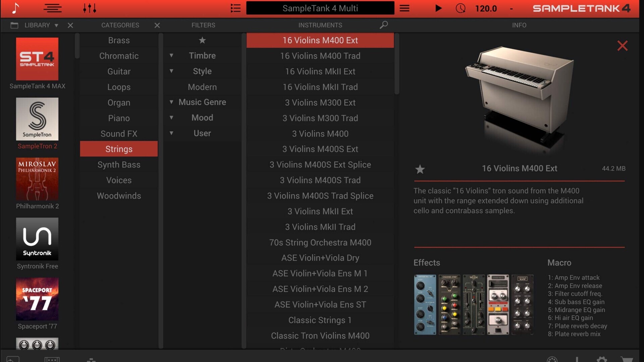
Task: Click the instrument search magnifier icon
Action: click(x=384, y=25)
